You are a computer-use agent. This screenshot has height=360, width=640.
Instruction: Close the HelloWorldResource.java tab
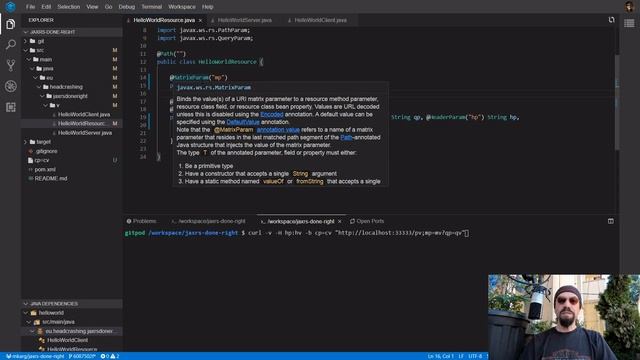pyautogui.click(x=200, y=20)
